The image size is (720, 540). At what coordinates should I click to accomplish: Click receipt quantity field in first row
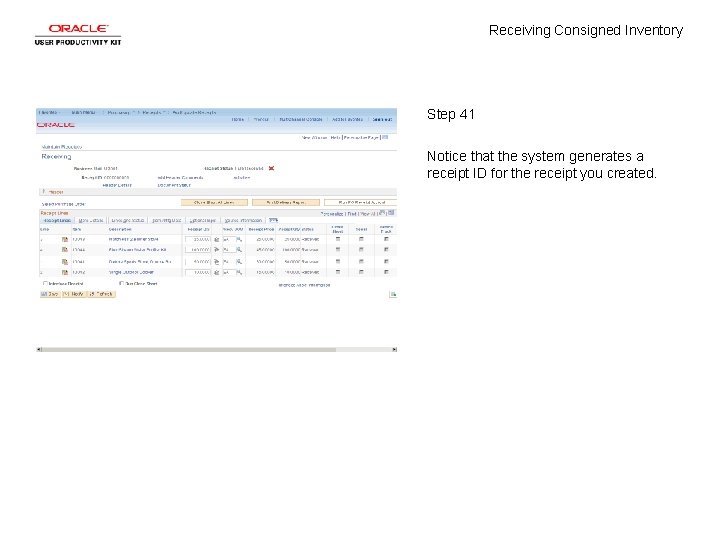pos(198,239)
